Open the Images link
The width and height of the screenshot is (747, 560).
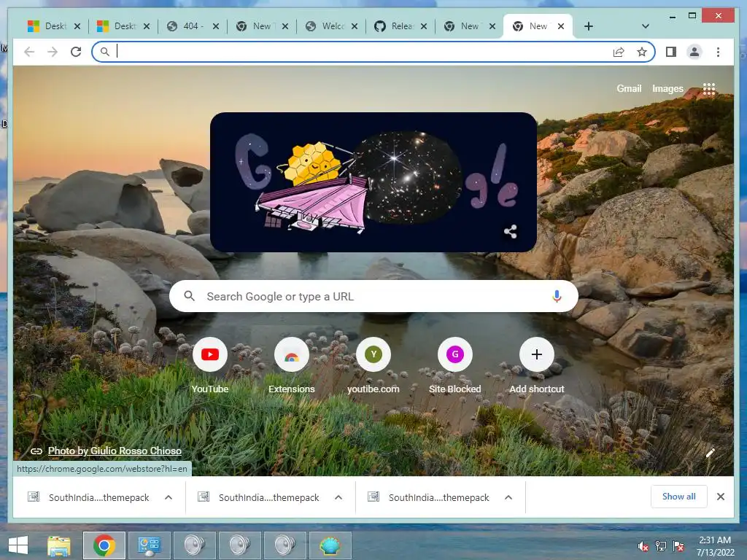[x=667, y=88]
